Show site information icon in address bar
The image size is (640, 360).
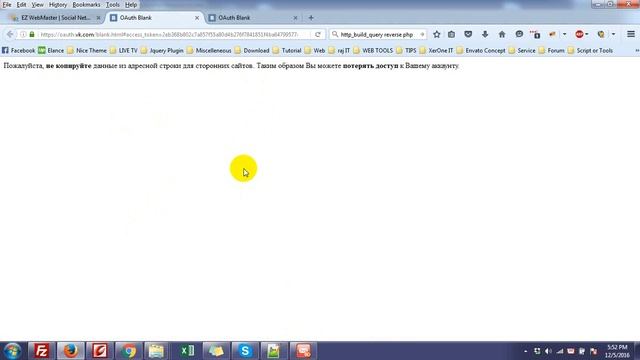pos(23,34)
